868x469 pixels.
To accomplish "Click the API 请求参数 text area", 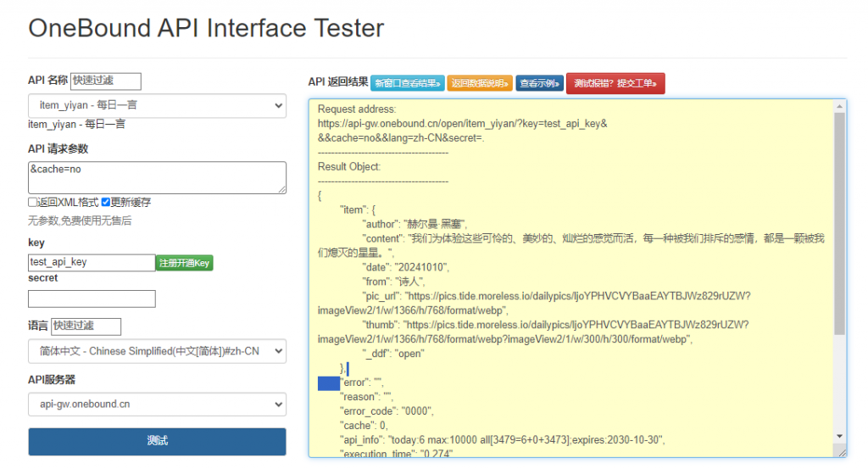I will coord(157,177).
